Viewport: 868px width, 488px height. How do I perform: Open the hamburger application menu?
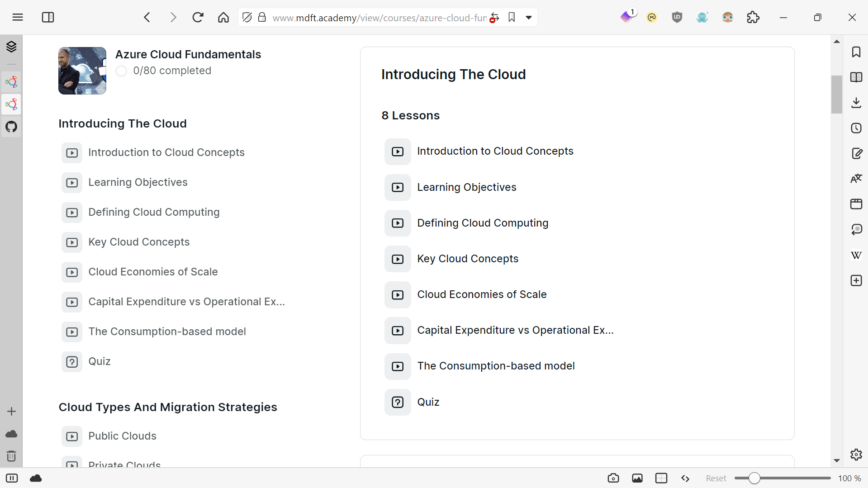coord(18,17)
